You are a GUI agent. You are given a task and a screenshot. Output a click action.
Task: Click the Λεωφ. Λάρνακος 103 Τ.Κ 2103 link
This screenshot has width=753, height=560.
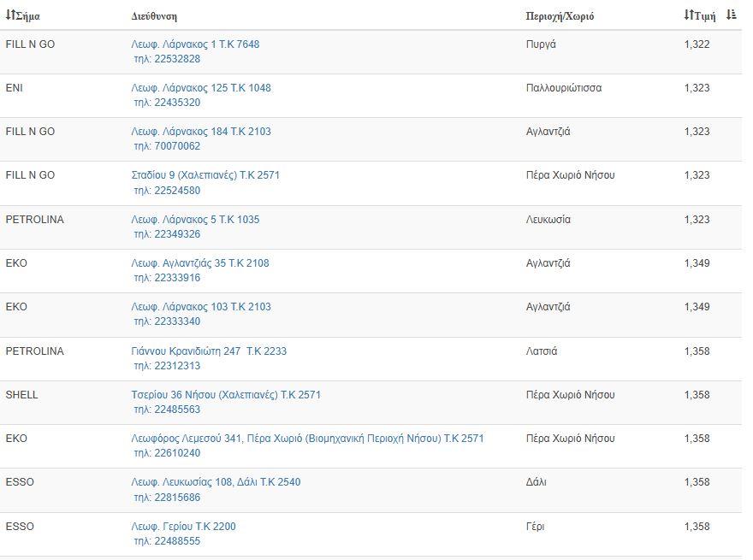[x=201, y=307]
